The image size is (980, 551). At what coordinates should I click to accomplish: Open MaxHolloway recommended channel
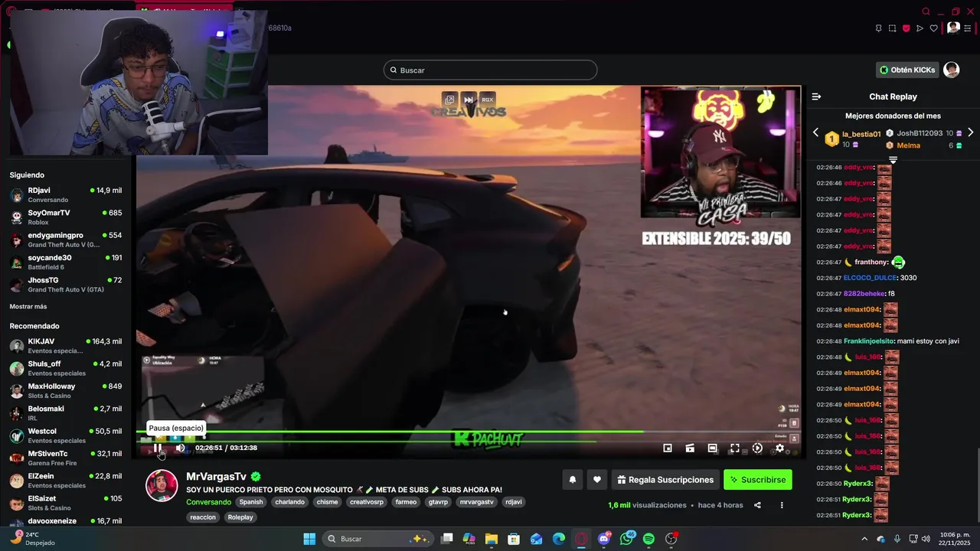coord(66,390)
